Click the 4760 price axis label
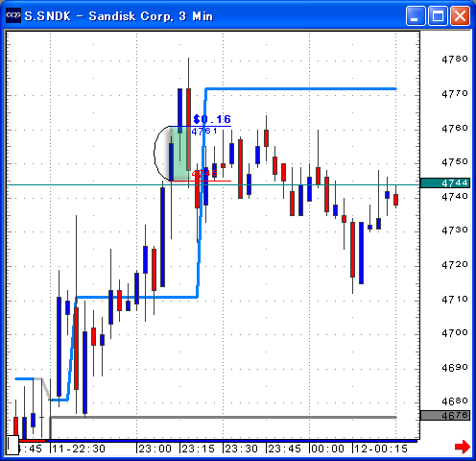Image resolution: width=476 pixels, height=461 pixels. [455, 128]
